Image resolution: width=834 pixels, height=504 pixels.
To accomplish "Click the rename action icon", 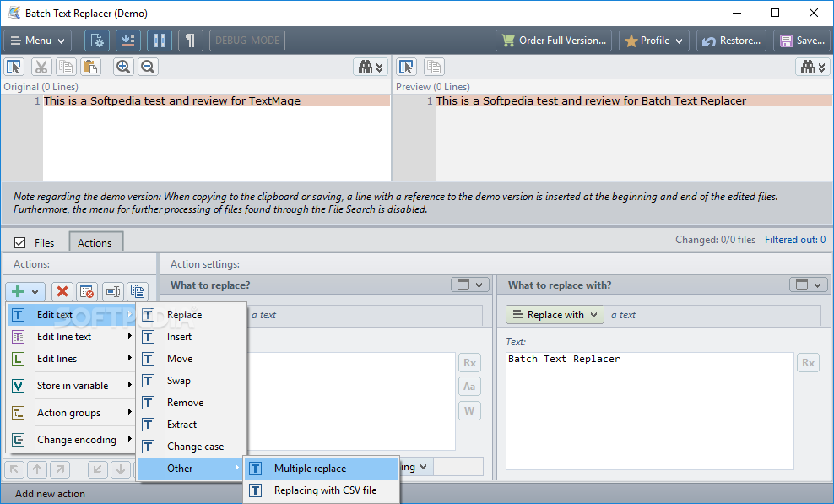I will [x=113, y=291].
